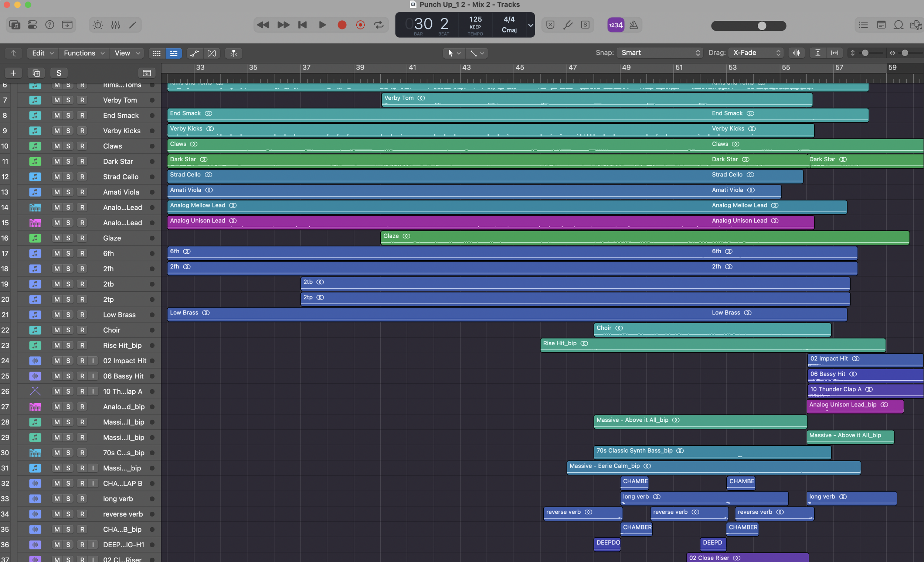Open the Mixer from the control bar

point(115,25)
